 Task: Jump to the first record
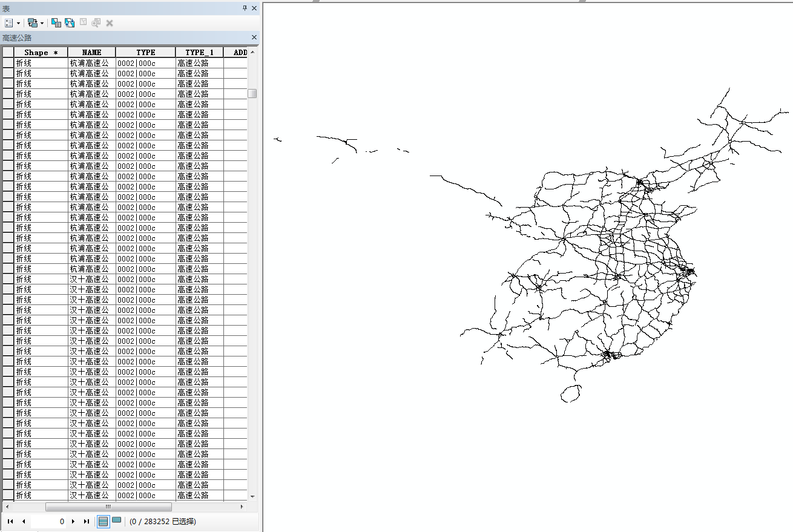coord(10,521)
